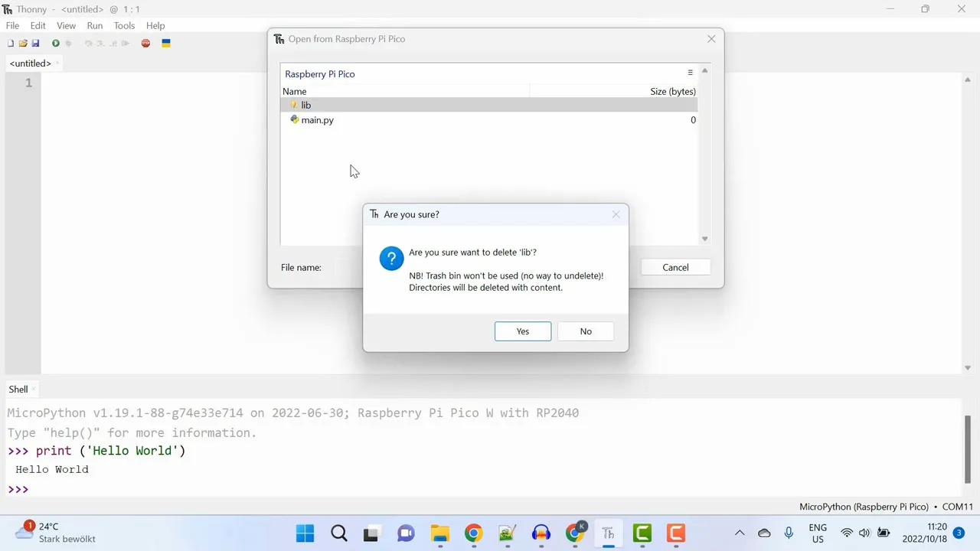Image resolution: width=980 pixels, height=551 pixels.
Task: Select the lib folder row
Action: [489, 105]
